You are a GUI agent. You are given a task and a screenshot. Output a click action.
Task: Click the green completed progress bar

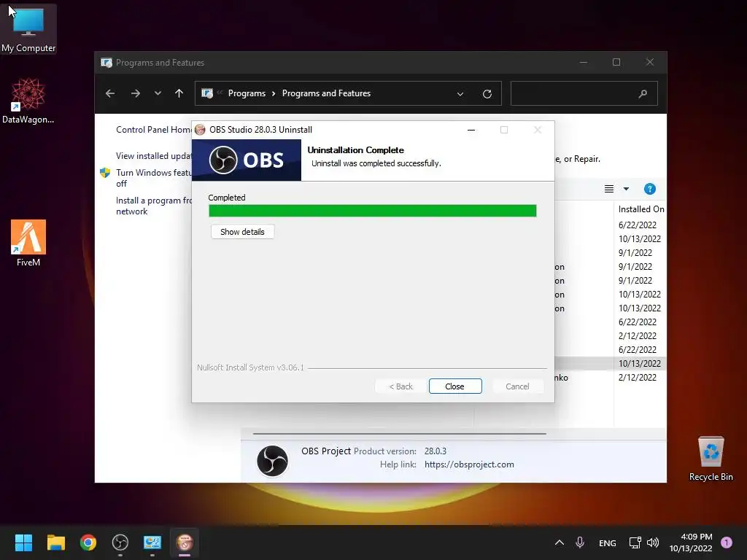click(373, 211)
